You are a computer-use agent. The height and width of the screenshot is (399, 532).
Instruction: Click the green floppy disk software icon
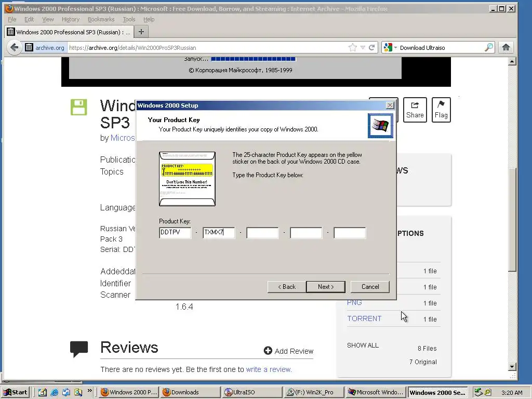(x=79, y=107)
